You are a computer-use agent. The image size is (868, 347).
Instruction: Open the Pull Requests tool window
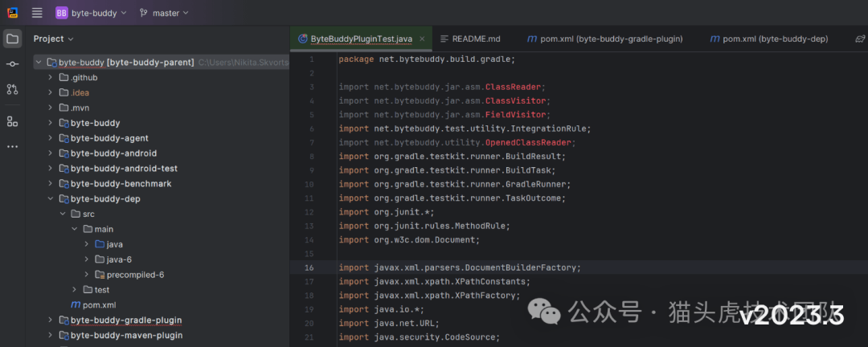13,89
